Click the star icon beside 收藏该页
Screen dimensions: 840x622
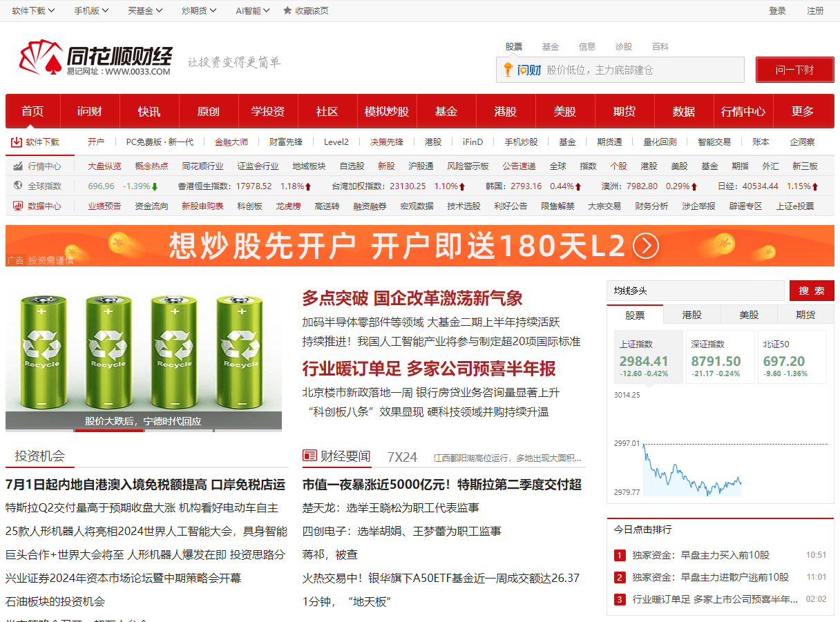[287, 11]
